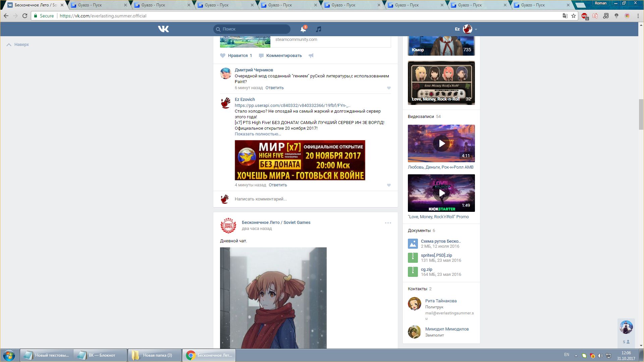The image size is (644, 362).
Task: Bookmark this page with star icon
Action: point(574,16)
